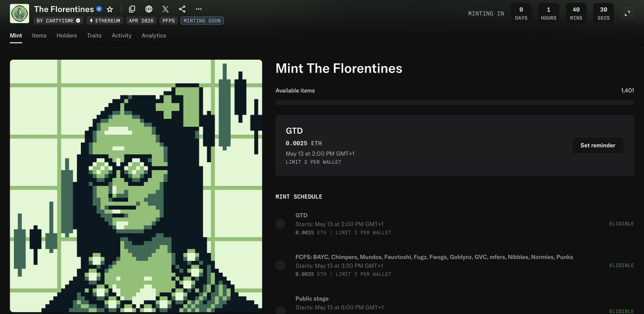
Task: Click the GTD timeline marker dot
Action: tap(280, 224)
